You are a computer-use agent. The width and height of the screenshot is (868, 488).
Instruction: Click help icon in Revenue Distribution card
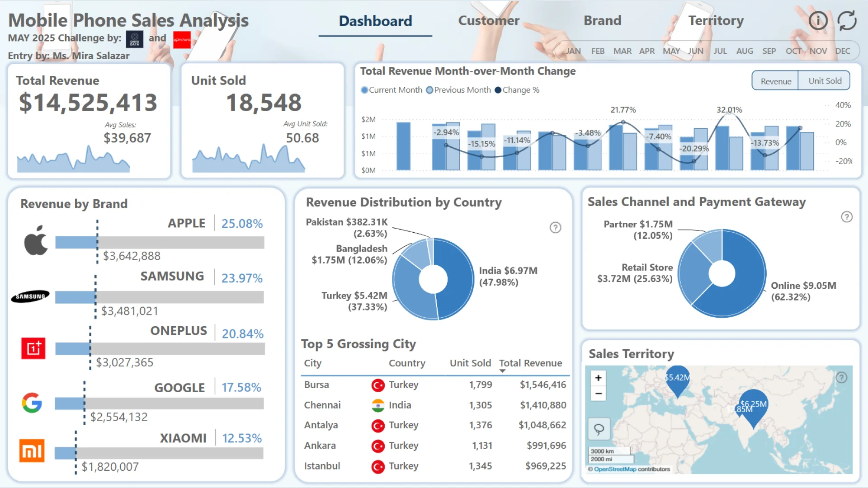555,227
